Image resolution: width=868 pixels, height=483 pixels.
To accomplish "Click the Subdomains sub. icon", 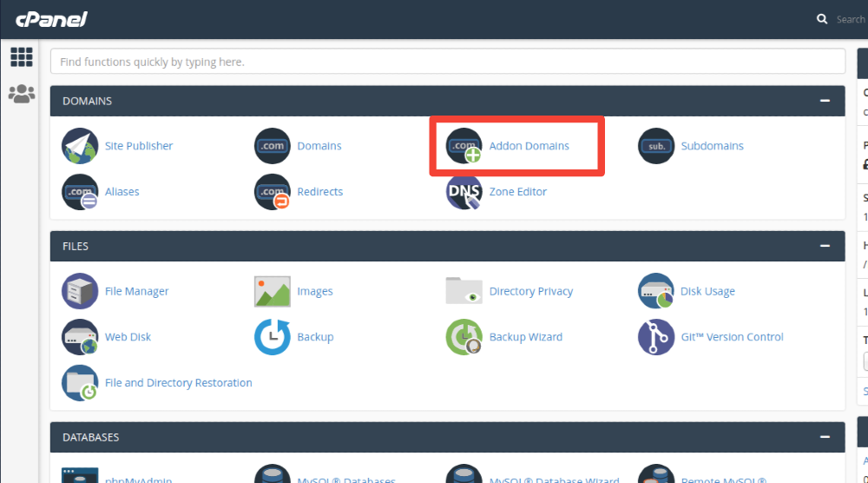I will click(x=656, y=146).
